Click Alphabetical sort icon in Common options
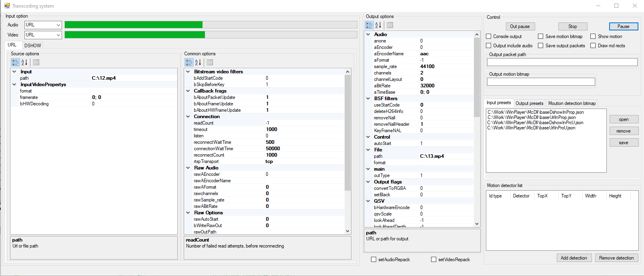644x276 pixels. click(x=198, y=62)
